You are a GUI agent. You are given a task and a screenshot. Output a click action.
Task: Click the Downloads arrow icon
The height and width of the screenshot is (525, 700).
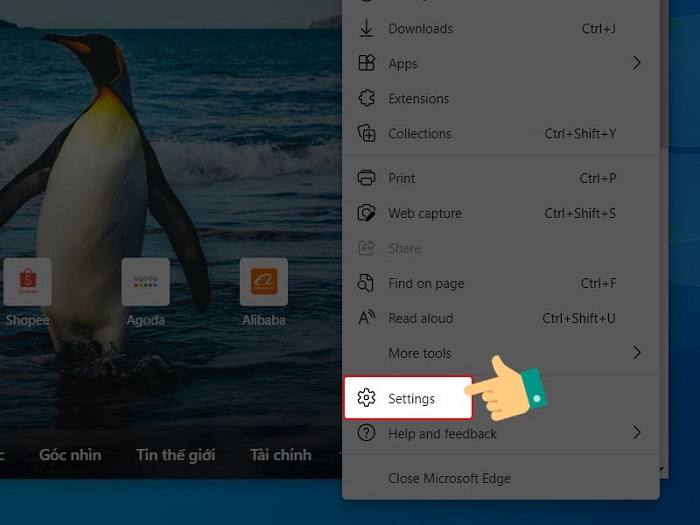(x=367, y=29)
